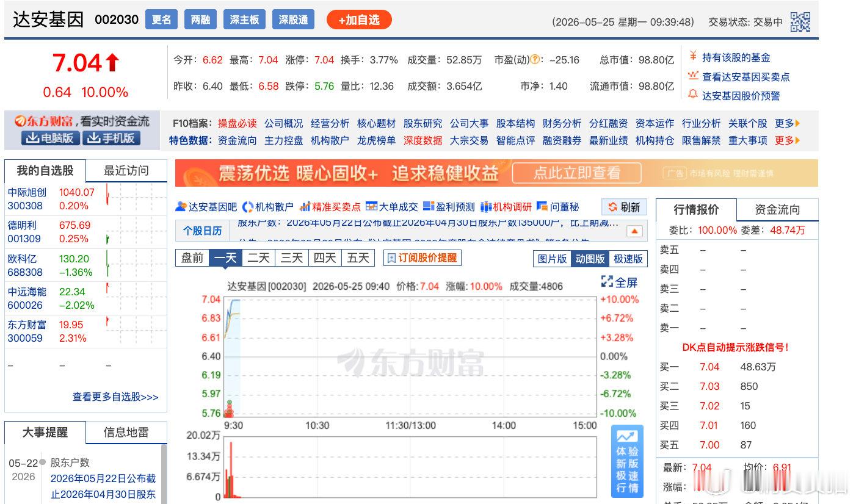Click the intraday price chart area

click(x=410, y=356)
